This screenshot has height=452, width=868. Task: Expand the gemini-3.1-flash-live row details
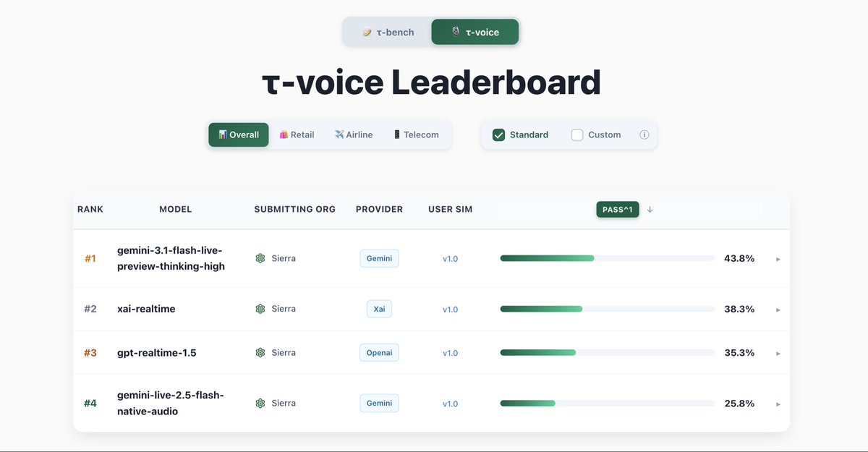click(778, 259)
